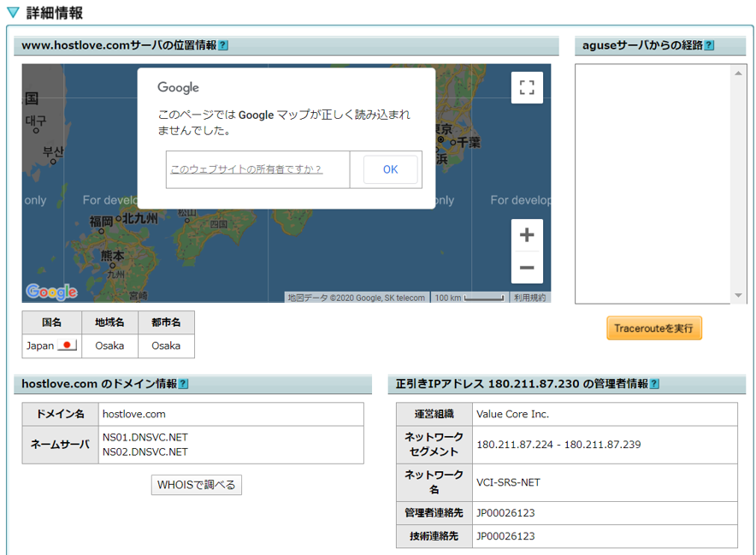Open the map 利用規約 link
This screenshot has height=555, width=756.
click(x=529, y=298)
